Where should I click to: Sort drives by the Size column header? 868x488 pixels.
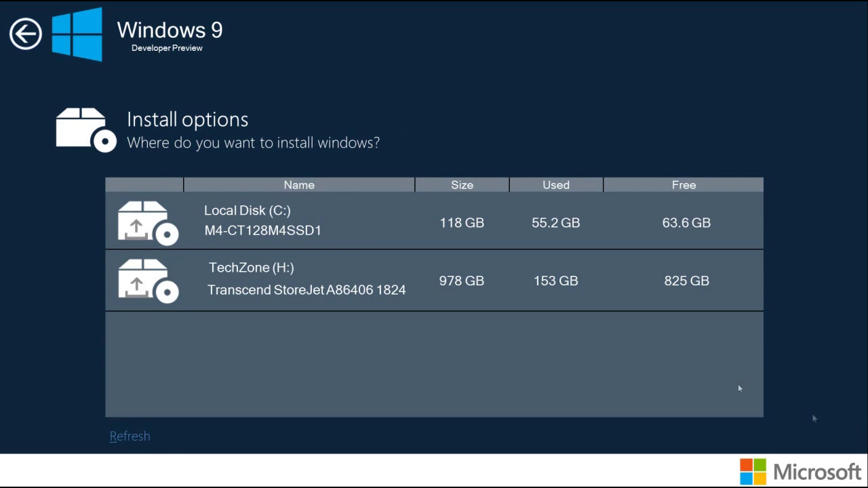click(x=462, y=185)
